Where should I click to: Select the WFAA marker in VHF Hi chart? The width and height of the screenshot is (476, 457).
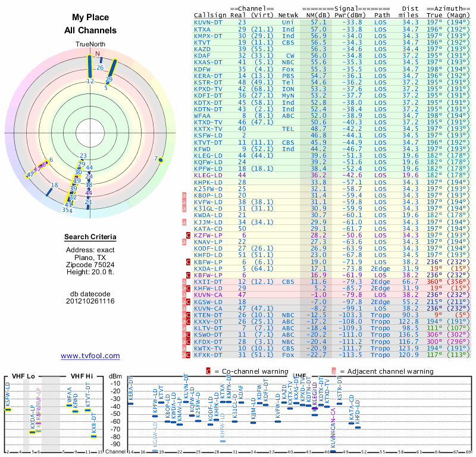[69, 405]
